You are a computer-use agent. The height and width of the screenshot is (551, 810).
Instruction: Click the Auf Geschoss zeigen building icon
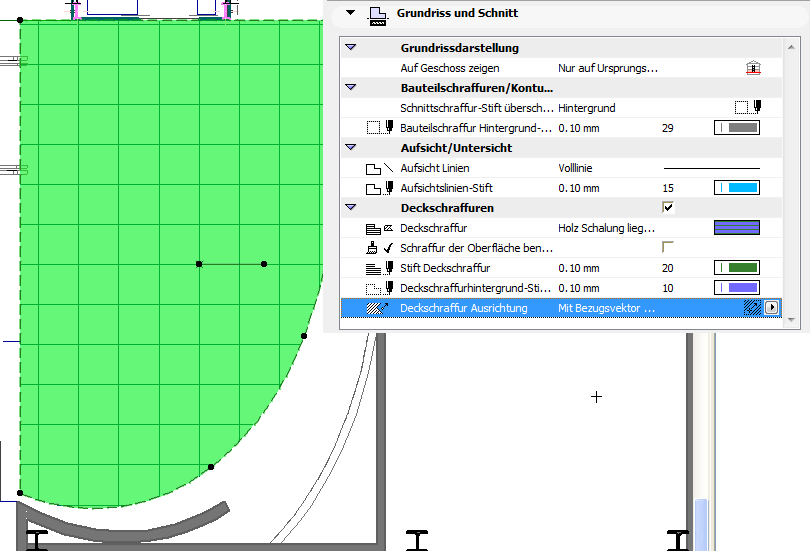point(753,68)
